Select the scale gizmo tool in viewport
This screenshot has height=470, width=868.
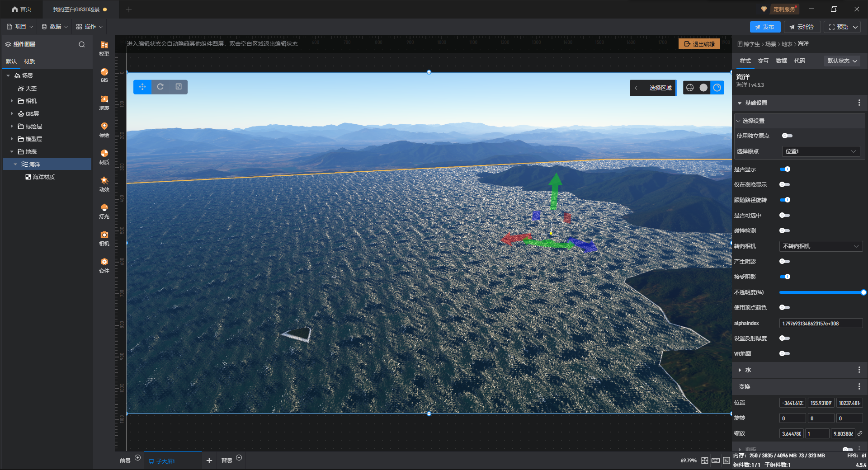tap(179, 87)
